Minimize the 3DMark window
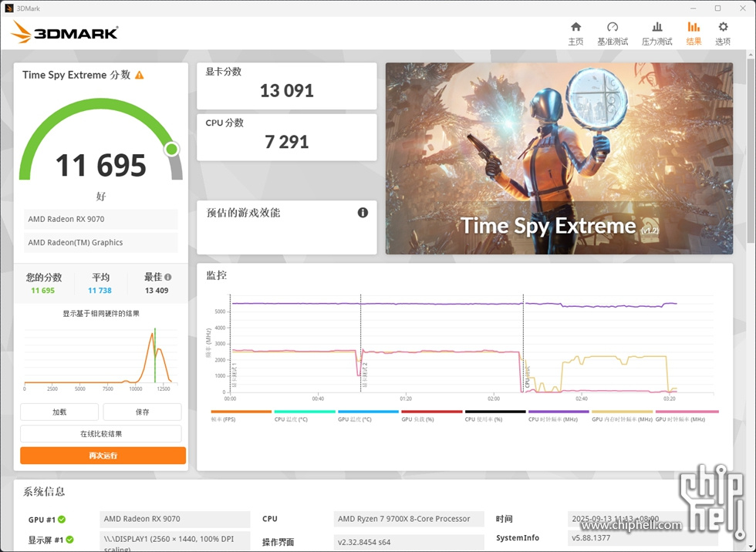The width and height of the screenshot is (756, 552). tap(693, 8)
